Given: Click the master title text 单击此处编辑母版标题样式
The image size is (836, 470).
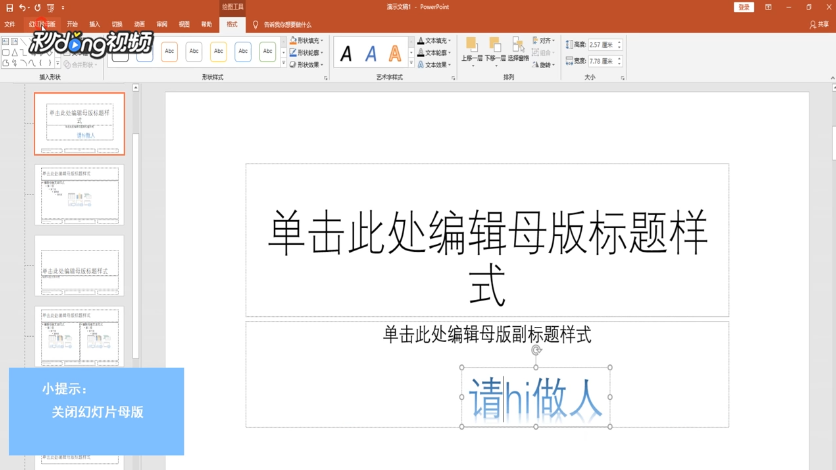Looking at the screenshot, I should coord(487,257).
